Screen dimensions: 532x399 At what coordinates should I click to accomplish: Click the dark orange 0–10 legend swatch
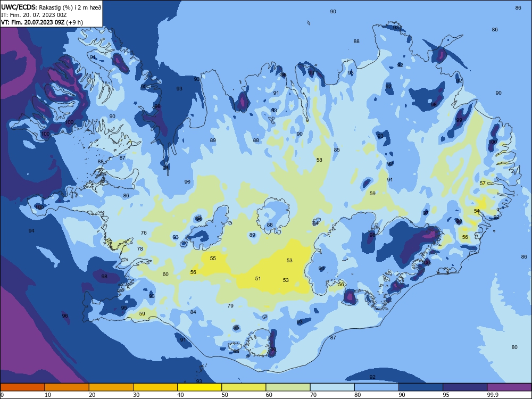22,387
